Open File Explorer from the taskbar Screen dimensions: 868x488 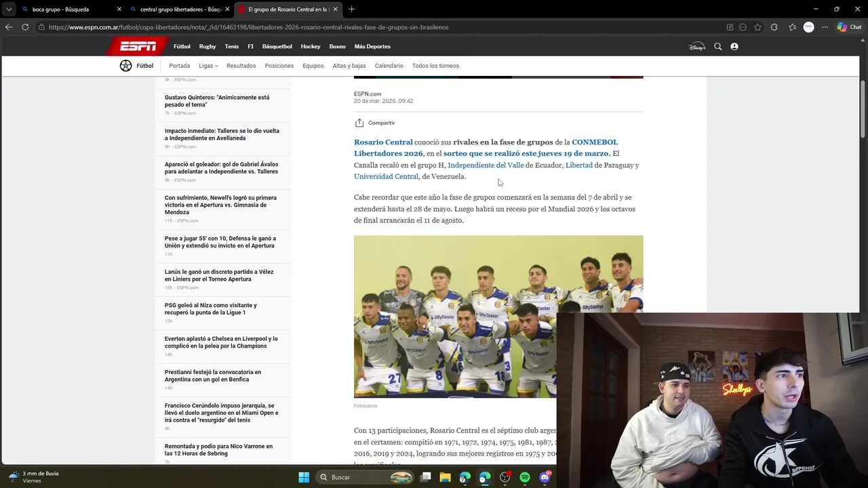click(446, 477)
